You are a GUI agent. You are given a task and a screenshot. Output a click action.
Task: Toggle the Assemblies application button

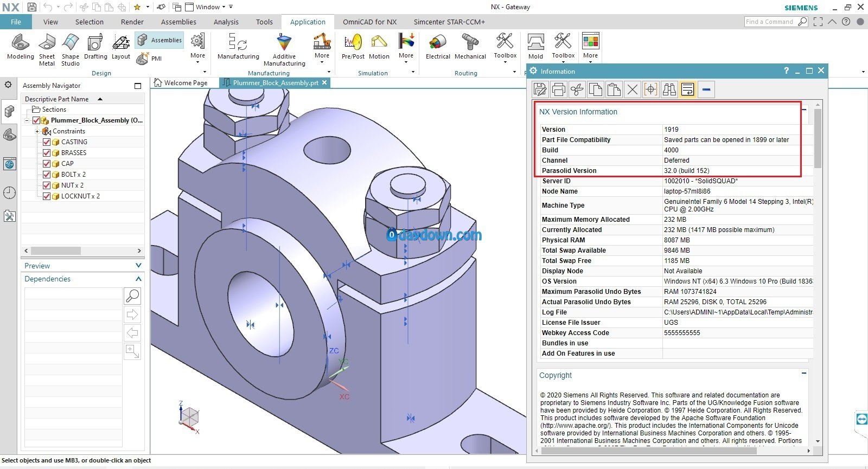pyautogui.click(x=159, y=40)
